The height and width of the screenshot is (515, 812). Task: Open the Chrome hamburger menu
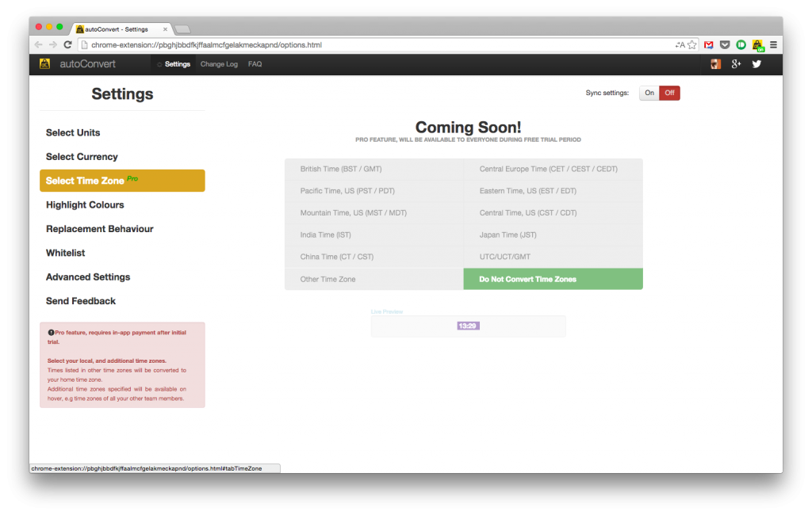tap(774, 44)
